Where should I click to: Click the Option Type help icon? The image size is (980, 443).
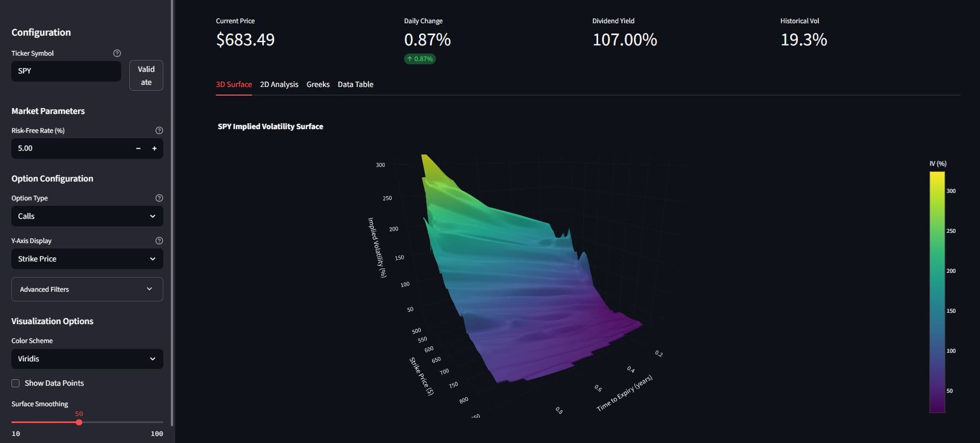click(x=159, y=198)
